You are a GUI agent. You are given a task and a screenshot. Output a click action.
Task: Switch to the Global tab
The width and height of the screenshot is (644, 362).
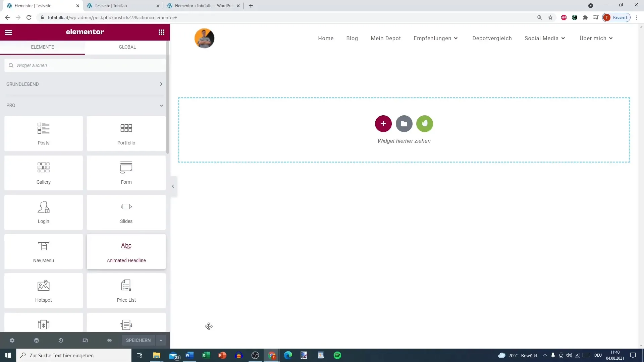tap(127, 47)
